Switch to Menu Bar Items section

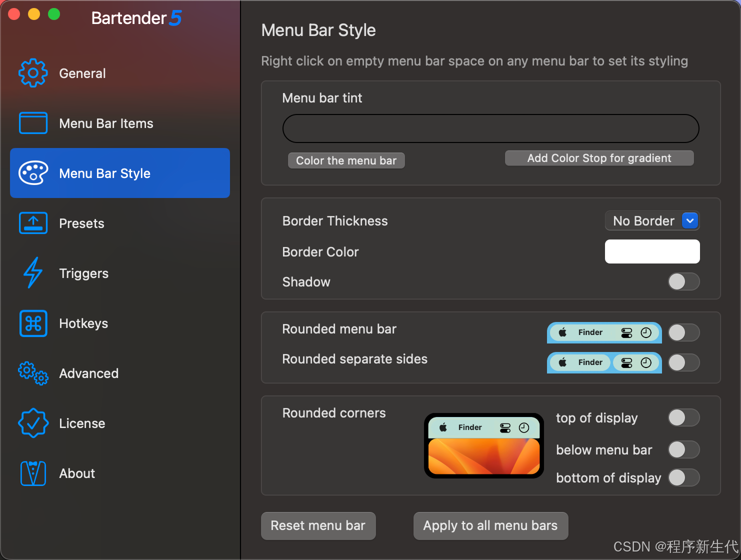click(x=120, y=123)
